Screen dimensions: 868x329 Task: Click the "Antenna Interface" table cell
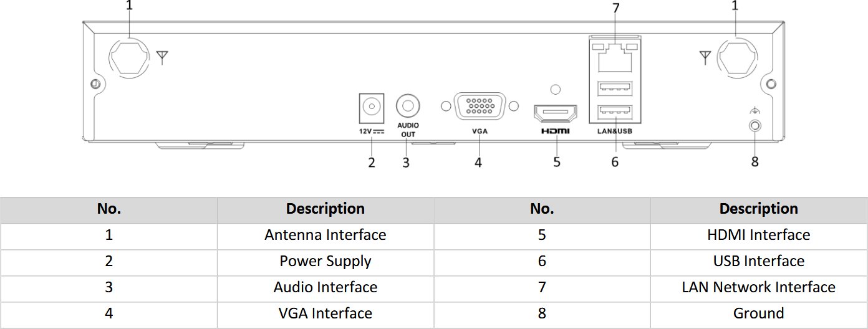(325, 236)
